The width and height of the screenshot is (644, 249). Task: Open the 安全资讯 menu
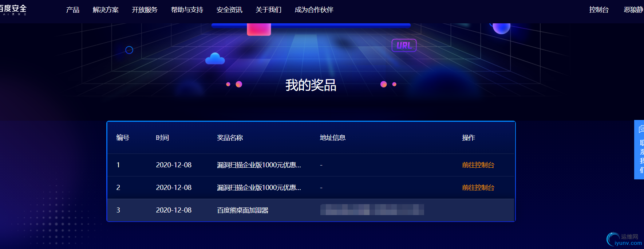229,10
